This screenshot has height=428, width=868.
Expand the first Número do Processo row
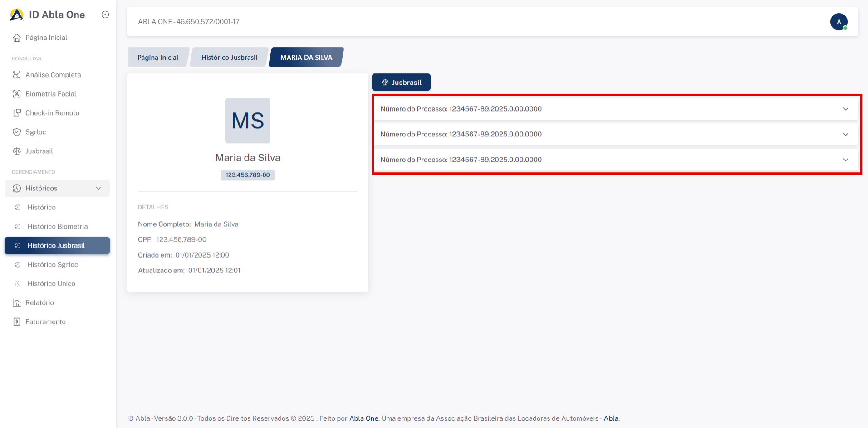coord(845,109)
